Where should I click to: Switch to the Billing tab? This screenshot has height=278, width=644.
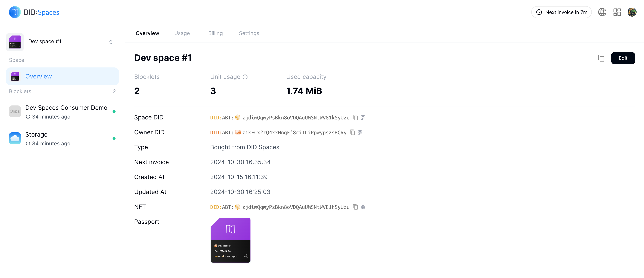pyautogui.click(x=215, y=33)
